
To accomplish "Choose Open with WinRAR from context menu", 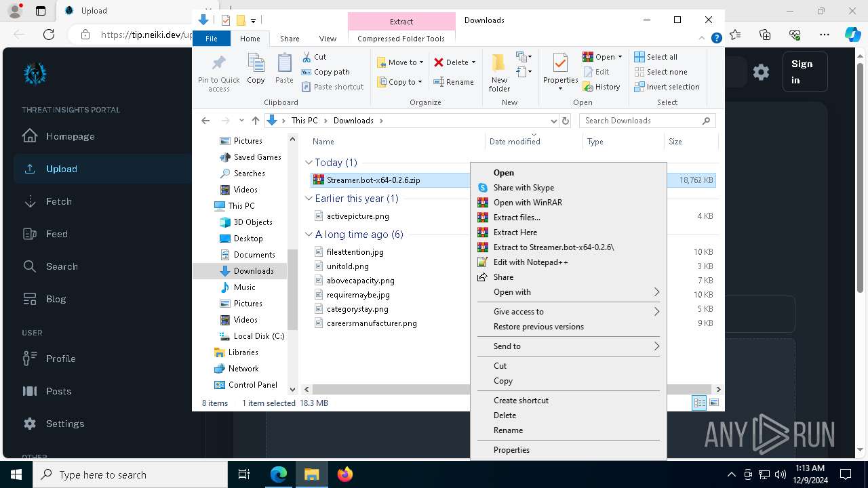I will click(528, 203).
